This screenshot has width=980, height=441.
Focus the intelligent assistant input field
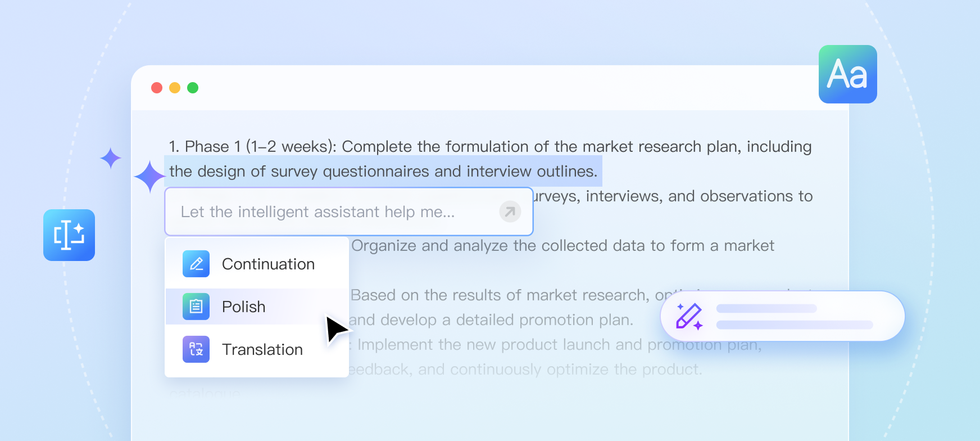(332, 212)
